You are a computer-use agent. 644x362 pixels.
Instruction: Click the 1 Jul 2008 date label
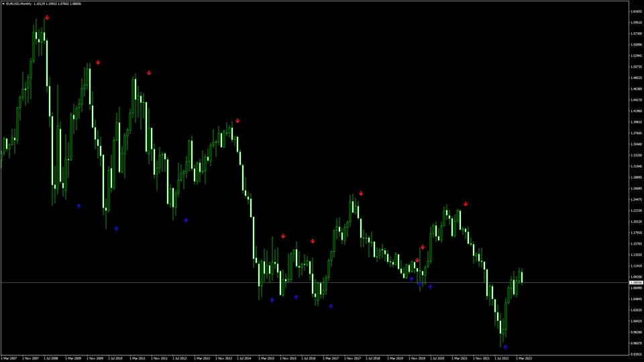point(51,358)
